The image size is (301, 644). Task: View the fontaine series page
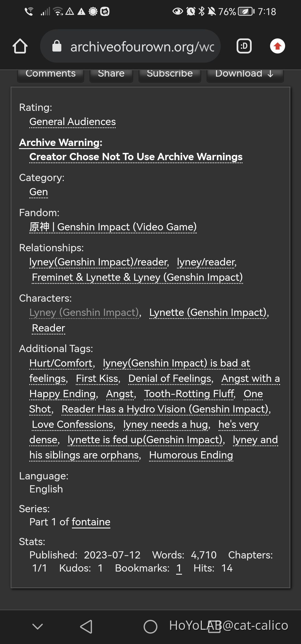(x=91, y=522)
